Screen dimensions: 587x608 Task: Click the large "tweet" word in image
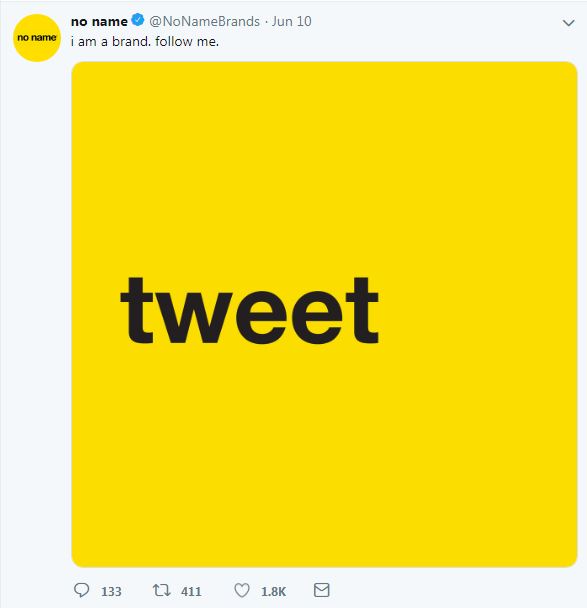click(x=250, y=311)
